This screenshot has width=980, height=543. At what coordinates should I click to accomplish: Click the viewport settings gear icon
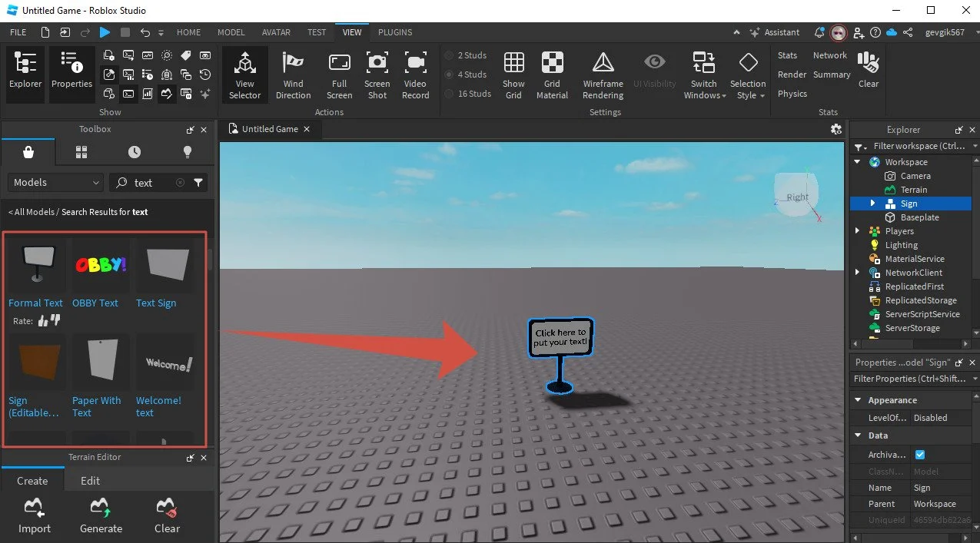pyautogui.click(x=836, y=129)
